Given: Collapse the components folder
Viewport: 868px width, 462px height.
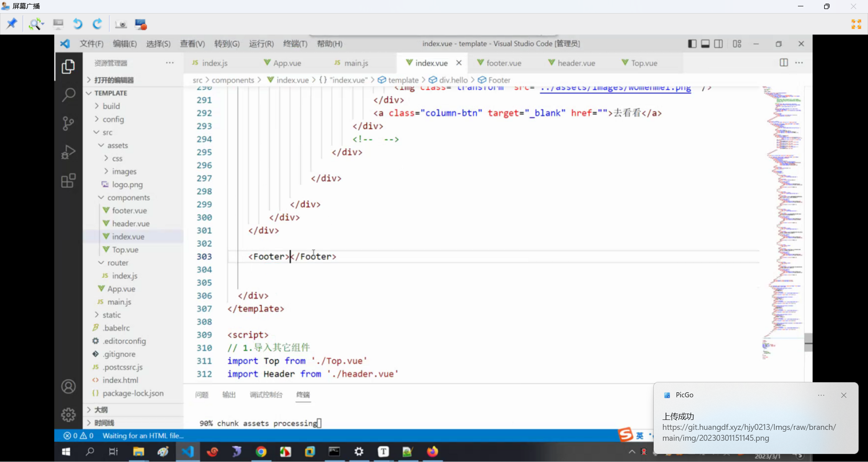Looking at the screenshot, I should [128, 198].
